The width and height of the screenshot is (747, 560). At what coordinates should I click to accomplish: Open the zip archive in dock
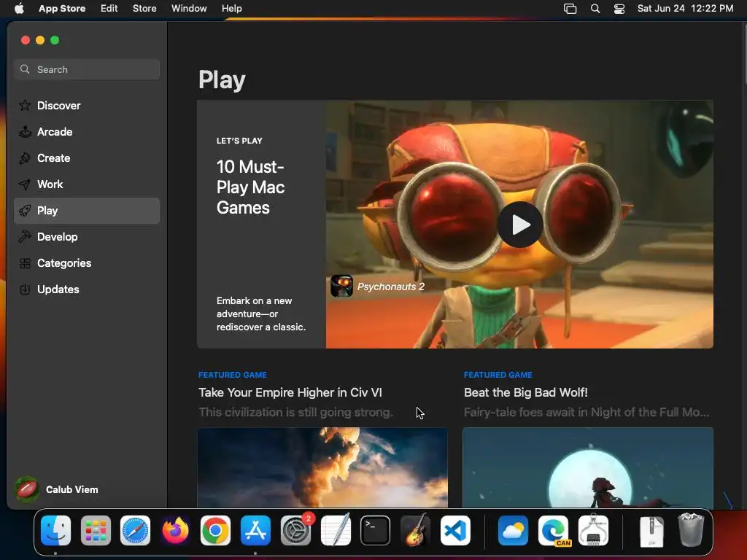tap(651, 531)
